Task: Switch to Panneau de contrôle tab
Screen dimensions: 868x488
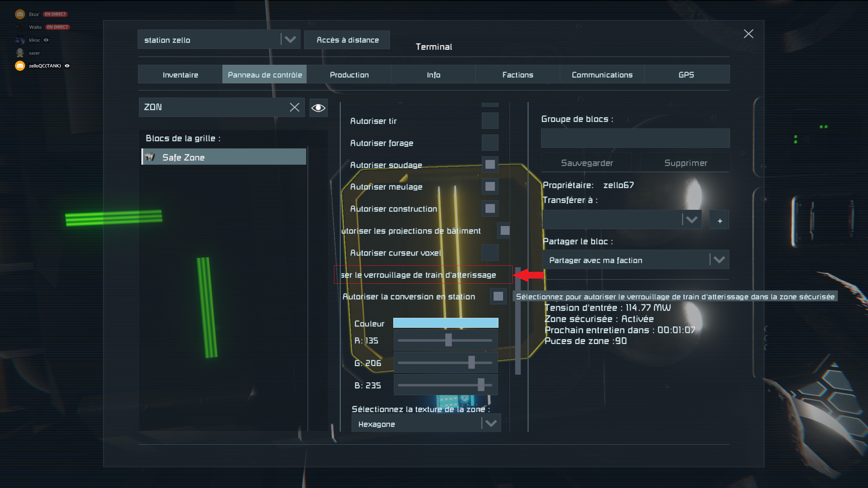Action: [264, 75]
